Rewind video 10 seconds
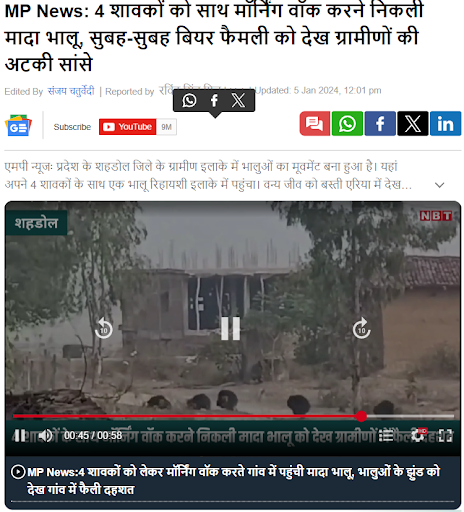 coord(103,329)
